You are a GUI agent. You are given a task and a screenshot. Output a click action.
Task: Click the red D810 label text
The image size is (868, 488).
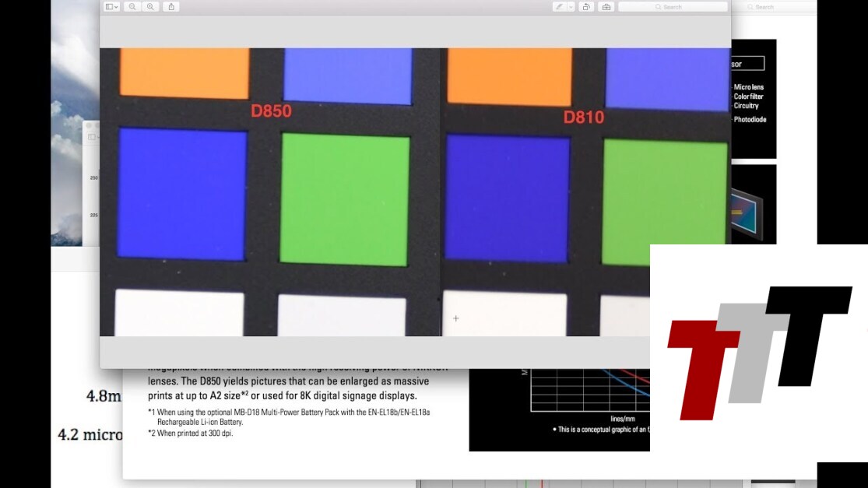click(x=584, y=118)
